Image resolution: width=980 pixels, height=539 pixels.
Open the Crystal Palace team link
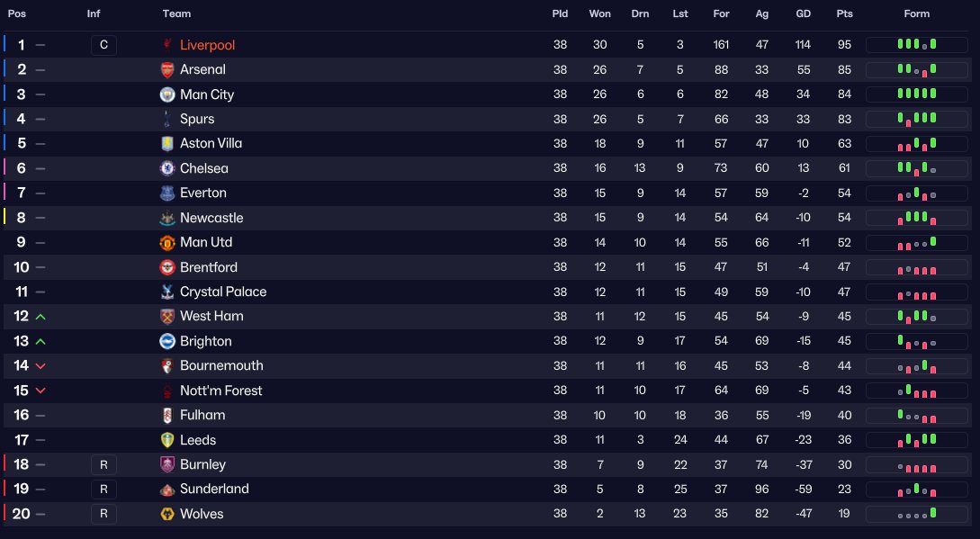(223, 292)
